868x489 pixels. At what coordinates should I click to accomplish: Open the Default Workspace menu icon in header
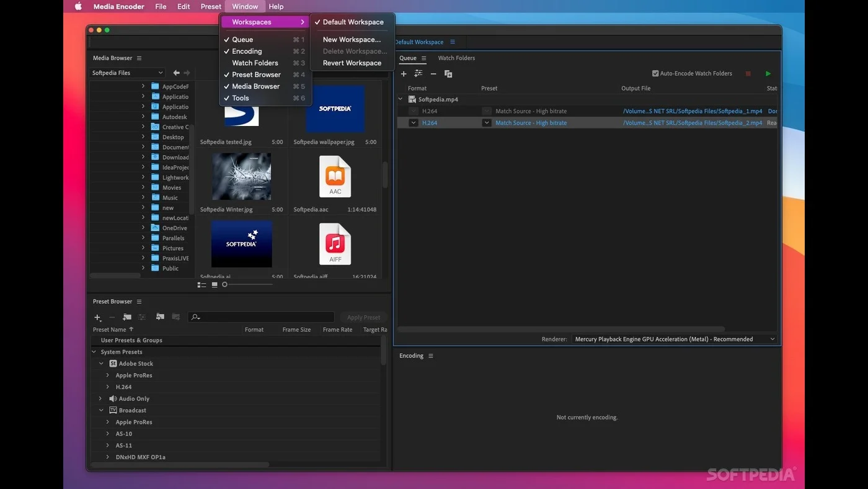[x=453, y=42]
